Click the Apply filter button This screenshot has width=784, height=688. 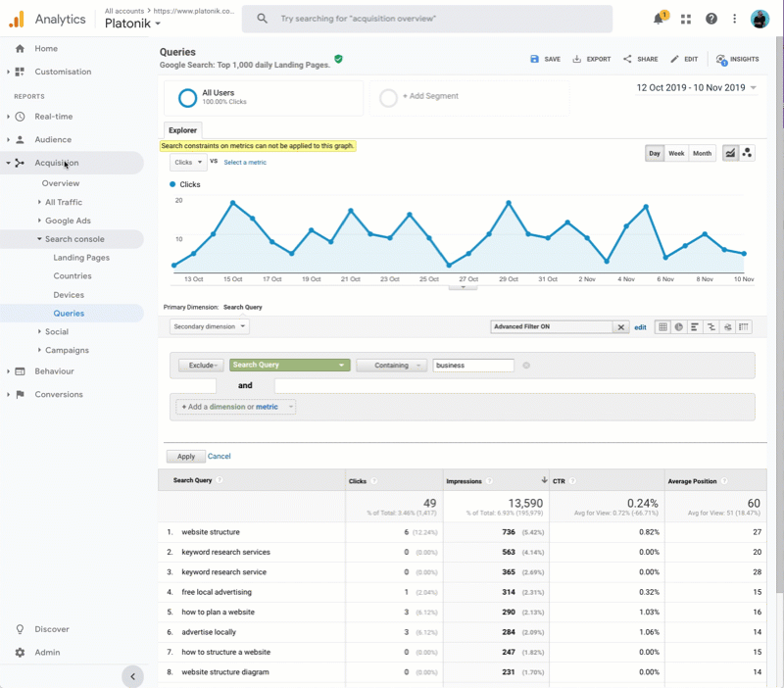tap(185, 456)
